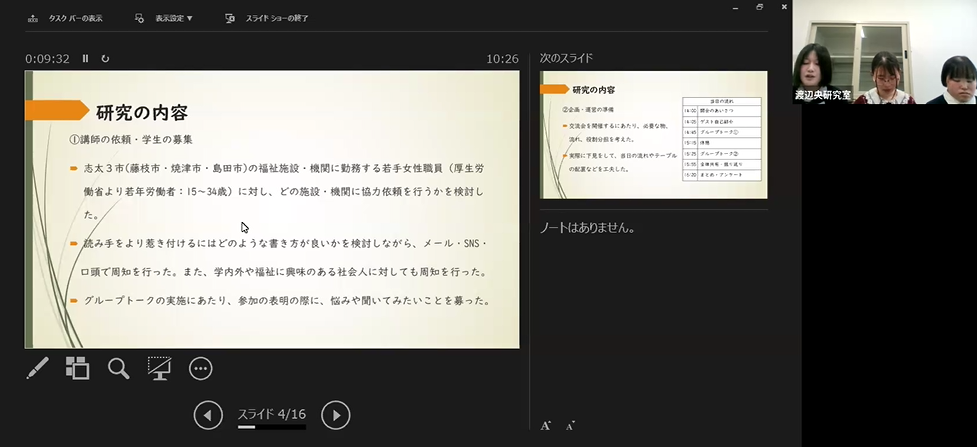The height and width of the screenshot is (447, 977).
Task: Click the elapsed time 0:09:32
Action: (47, 59)
